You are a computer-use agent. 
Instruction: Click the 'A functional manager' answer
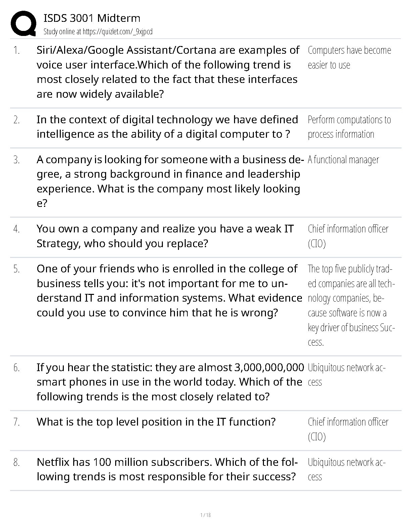tap(343, 160)
